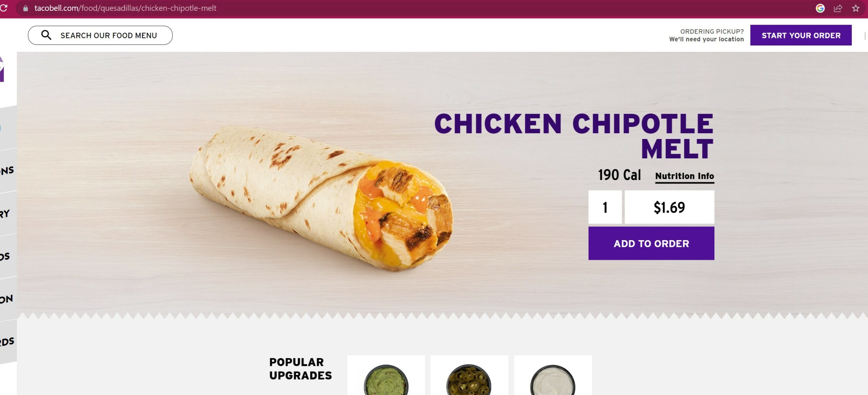Click the magnifying glass search icon

(46, 35)
